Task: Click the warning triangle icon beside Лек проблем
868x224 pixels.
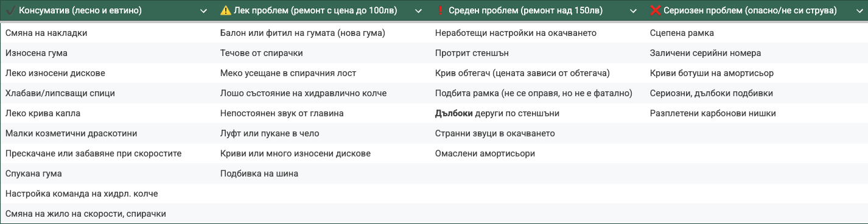Action: coord(226,10)
